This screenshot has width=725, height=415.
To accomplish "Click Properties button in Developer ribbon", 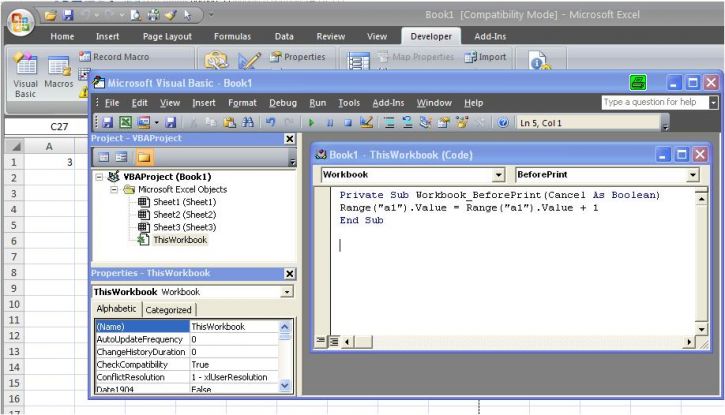I will 298,57.
